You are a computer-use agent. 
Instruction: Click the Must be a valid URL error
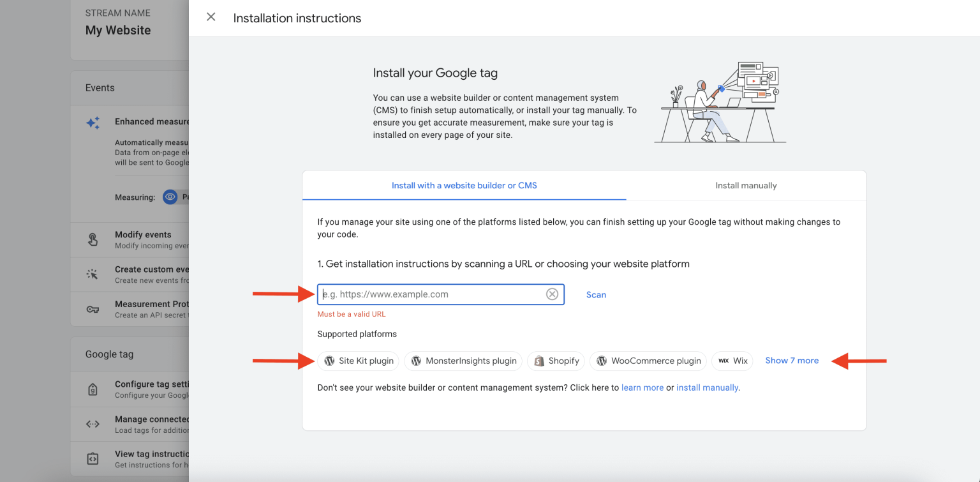point(352,314)
